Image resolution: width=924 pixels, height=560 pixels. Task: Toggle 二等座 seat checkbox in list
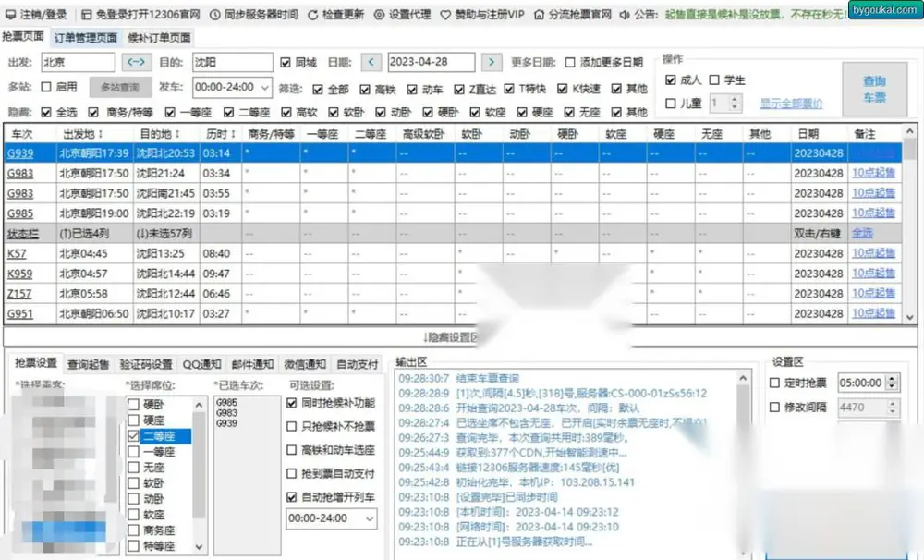pyautogui.click(x=134, y=436)
